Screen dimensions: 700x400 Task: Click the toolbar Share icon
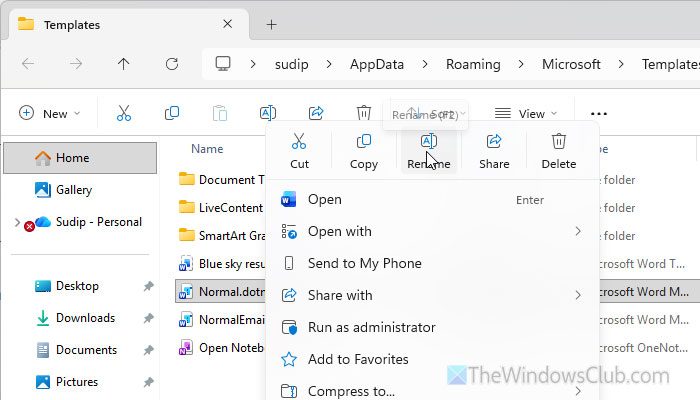[x=316, y=113]
